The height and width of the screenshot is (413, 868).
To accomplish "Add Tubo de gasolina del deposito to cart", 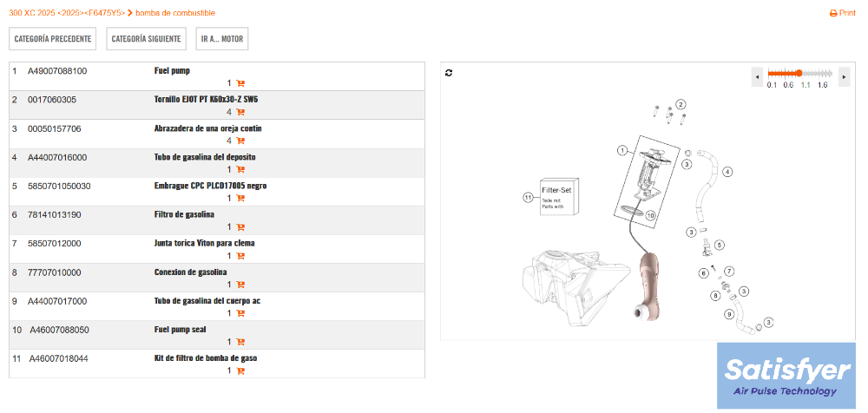I will click(240, 170).
